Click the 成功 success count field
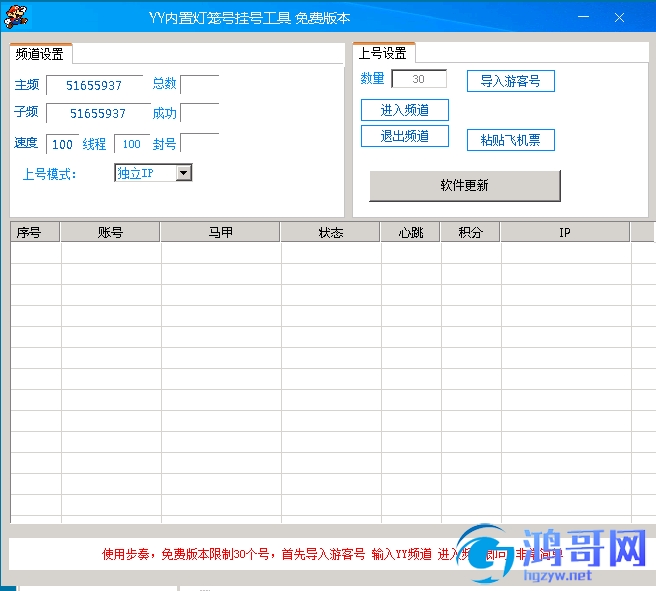Viewport: 656px width, 591px height. point(200,113)
